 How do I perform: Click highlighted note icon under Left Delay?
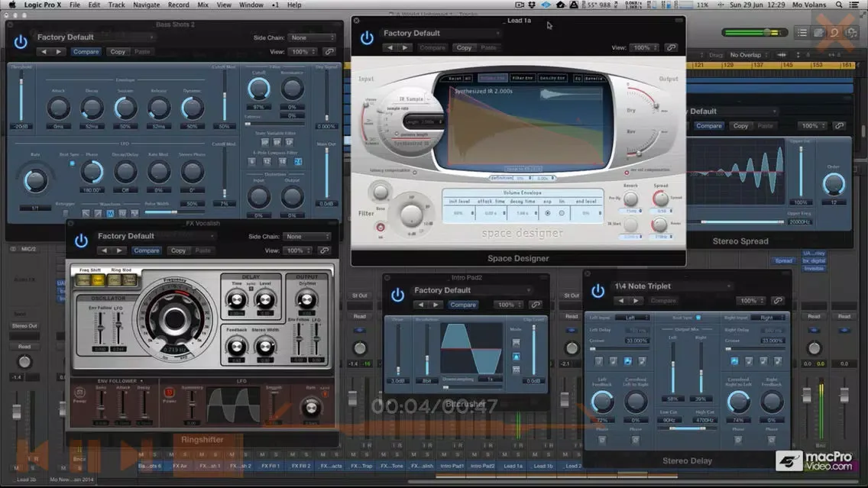point(627,361)
